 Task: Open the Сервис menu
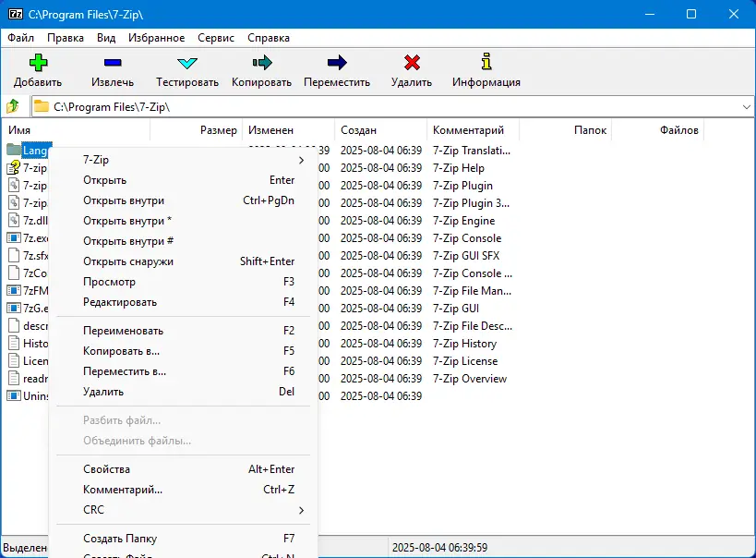coord(215,38)
